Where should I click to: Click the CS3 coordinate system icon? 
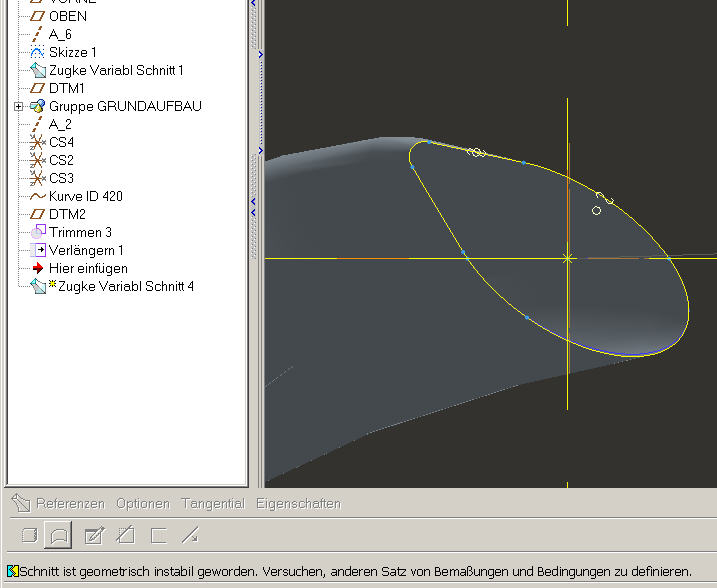[x=37, y=178]
